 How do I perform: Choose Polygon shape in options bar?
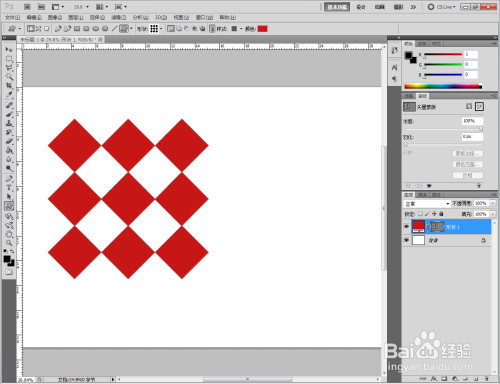click(x=105, y=29)
